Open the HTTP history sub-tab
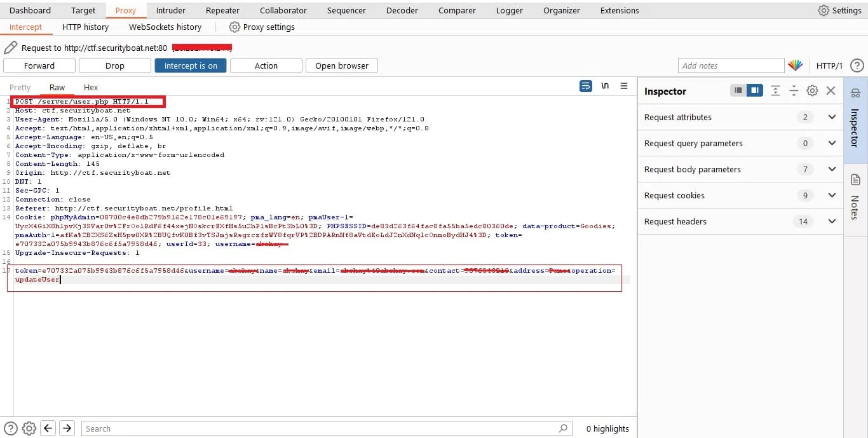This screenshot has height=438, width=868. coord(85,27)
